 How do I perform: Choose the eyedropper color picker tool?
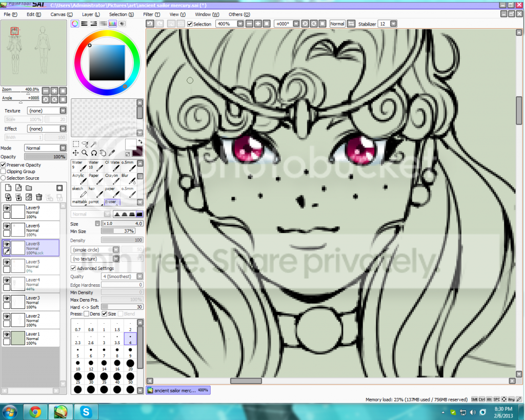112,153
